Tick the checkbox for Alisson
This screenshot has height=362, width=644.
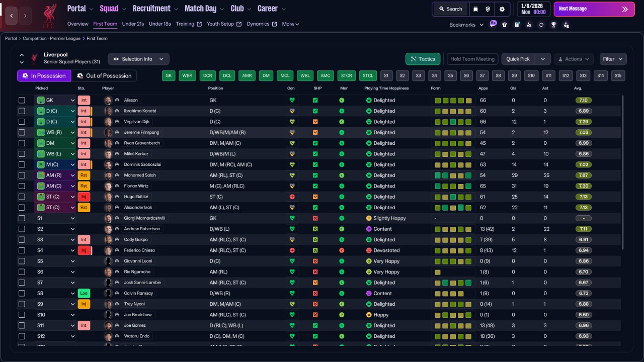[x=22, y=100]
